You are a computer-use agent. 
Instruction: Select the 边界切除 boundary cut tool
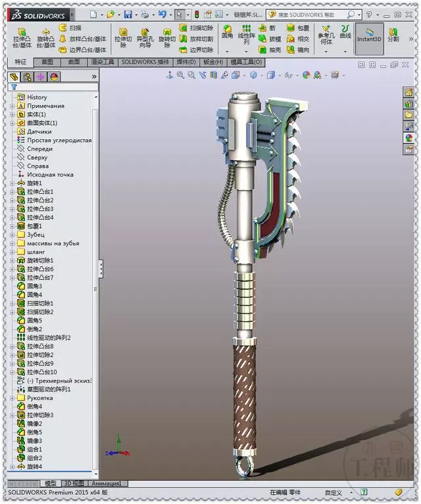coord(196,50)
